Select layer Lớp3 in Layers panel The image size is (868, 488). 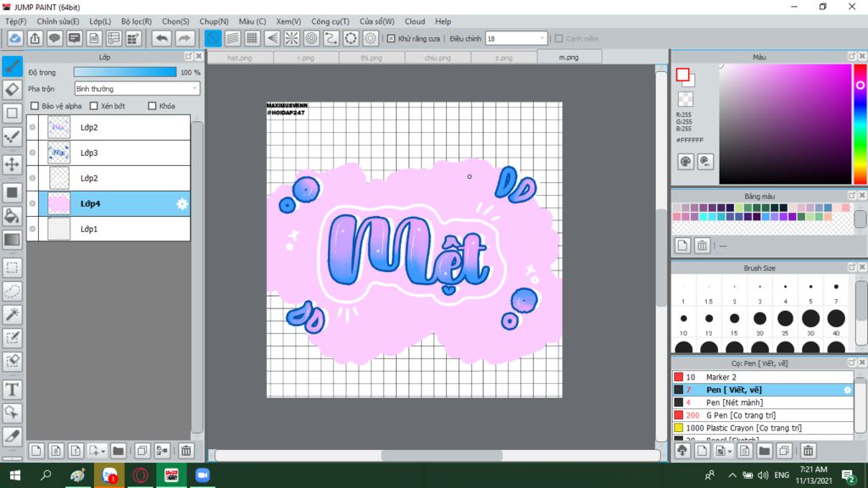(x=114, y=152)
